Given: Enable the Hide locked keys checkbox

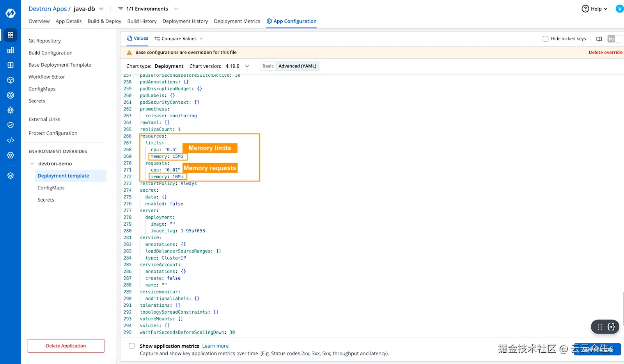Looking at the screenshot, I should click(546, 39).
